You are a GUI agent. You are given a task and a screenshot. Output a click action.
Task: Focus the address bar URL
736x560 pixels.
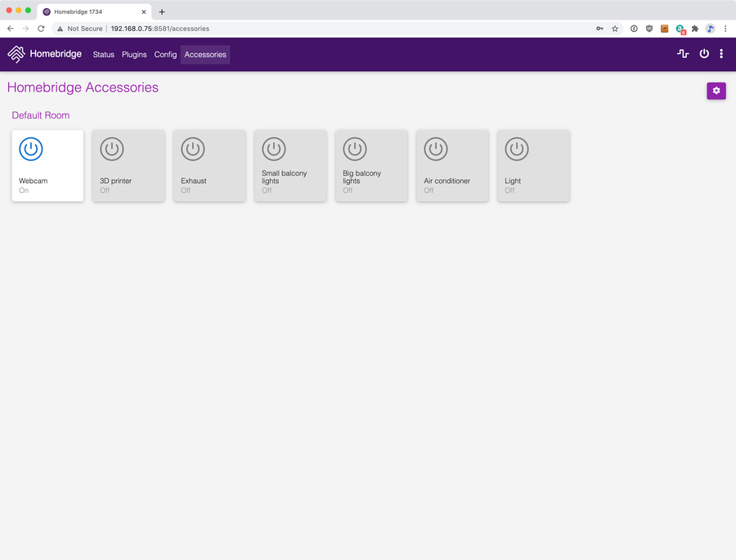pyautogui.click(x=160, y=29)
